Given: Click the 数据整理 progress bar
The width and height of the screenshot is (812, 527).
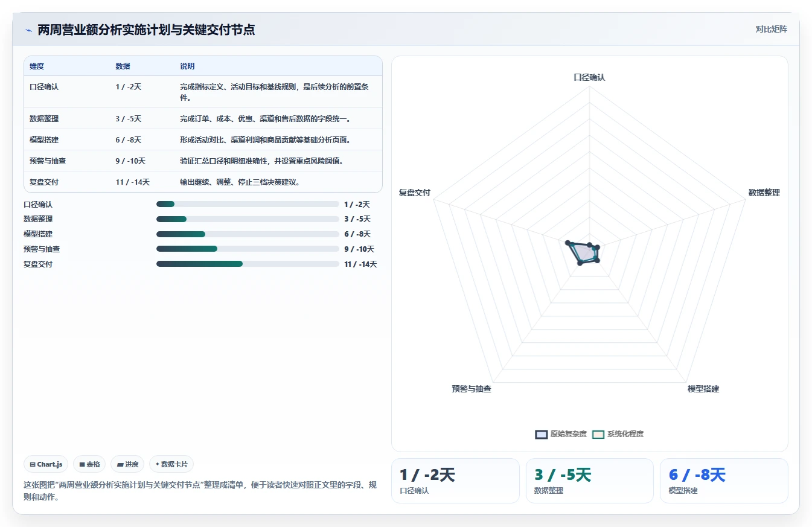Looking at the screenshot, I should point(248,219).
